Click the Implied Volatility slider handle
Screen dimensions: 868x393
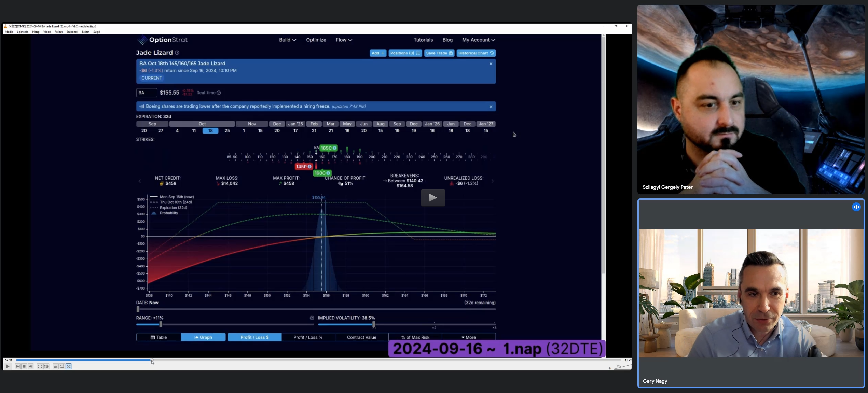[374, 324]
